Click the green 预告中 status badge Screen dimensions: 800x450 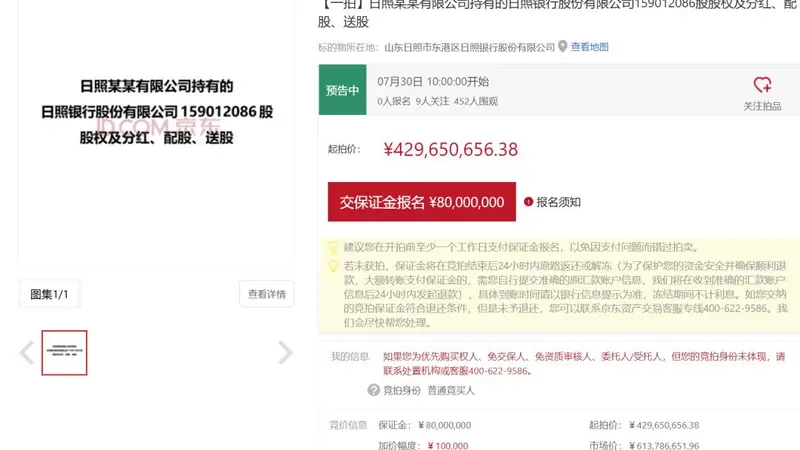[342, 90]
